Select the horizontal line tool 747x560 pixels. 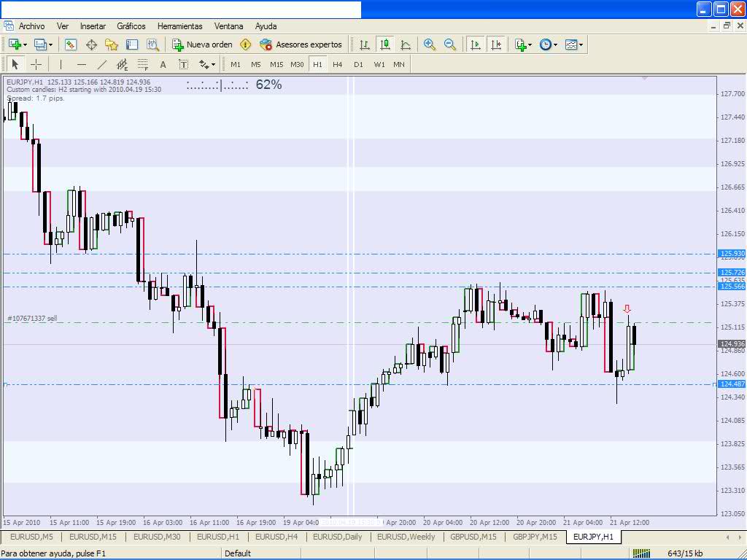click(82, 64)
